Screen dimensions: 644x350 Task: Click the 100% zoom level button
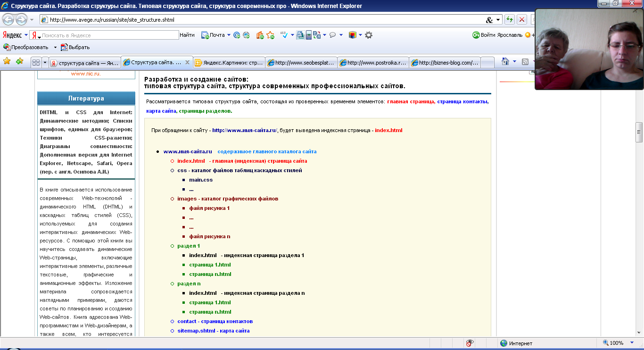613,343
